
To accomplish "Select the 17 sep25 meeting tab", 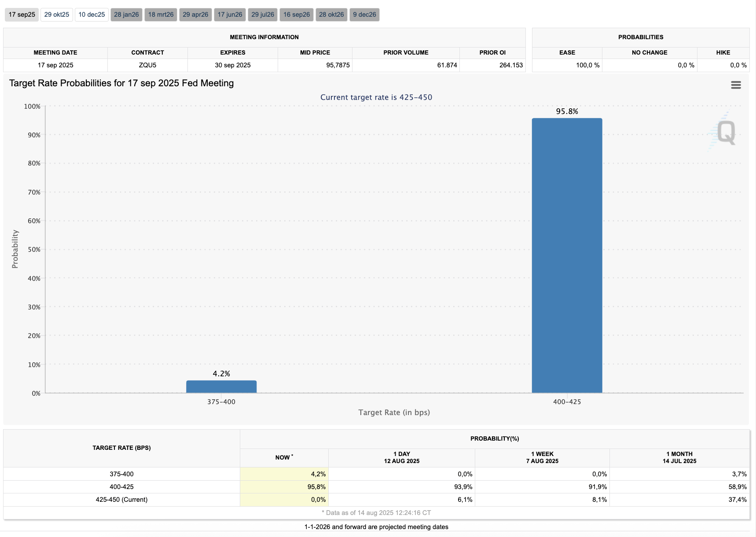I will coord(22,15).
